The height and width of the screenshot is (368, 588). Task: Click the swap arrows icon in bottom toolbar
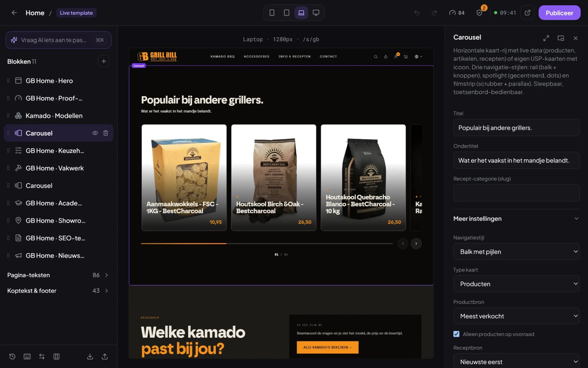(42, 356)
